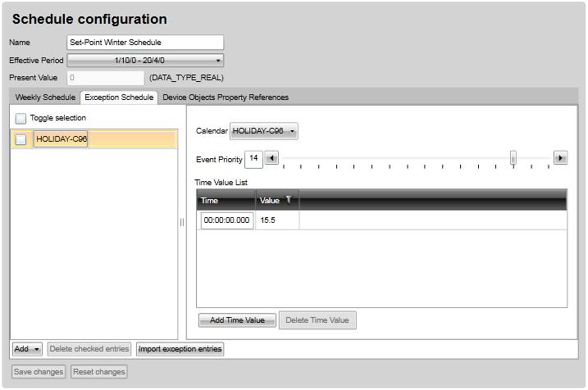Image resolution: width=588 pixels, height=390 pixels.
Task: Click the Name input field
Action: click(x=145, y=43)
